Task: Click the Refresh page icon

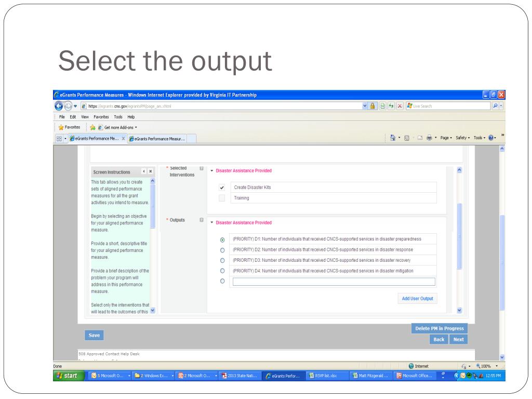Action: pos(391,106)
